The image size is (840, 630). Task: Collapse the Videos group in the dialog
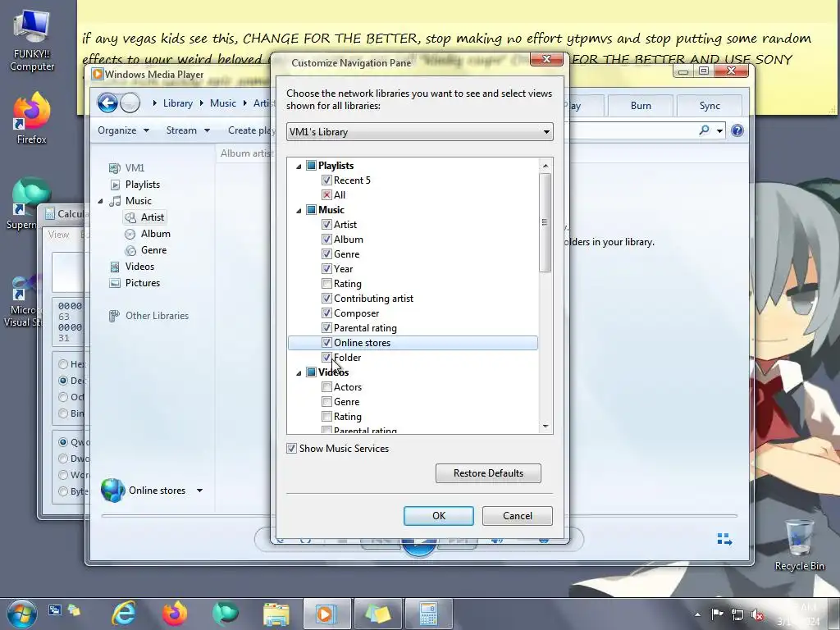coord(299,373)
